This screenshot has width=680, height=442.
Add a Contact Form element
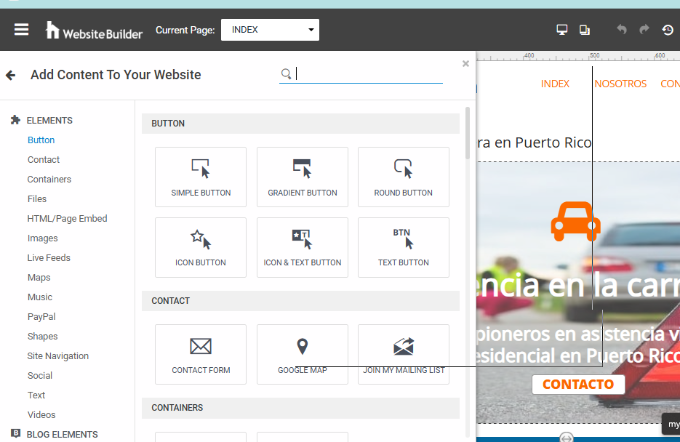coord(201,354)
